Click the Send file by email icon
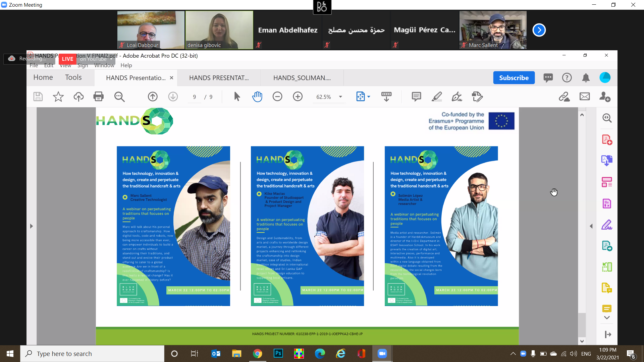This screenshot has height=362, width=644. [x=585, y=97]
